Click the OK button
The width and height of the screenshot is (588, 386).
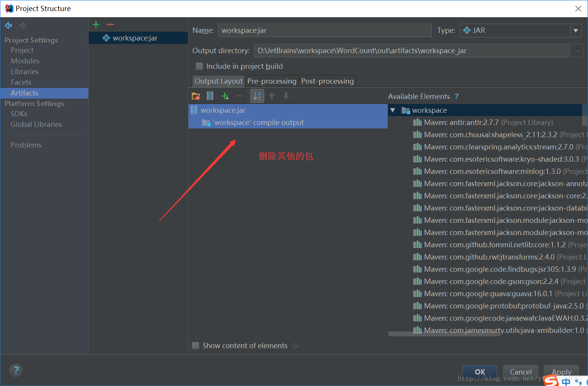point(480,372)
